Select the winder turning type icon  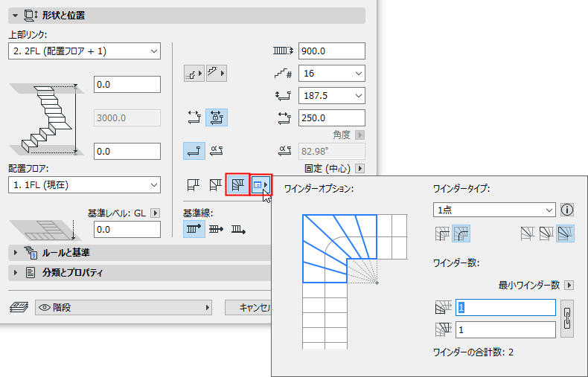[x=237, y=184]
